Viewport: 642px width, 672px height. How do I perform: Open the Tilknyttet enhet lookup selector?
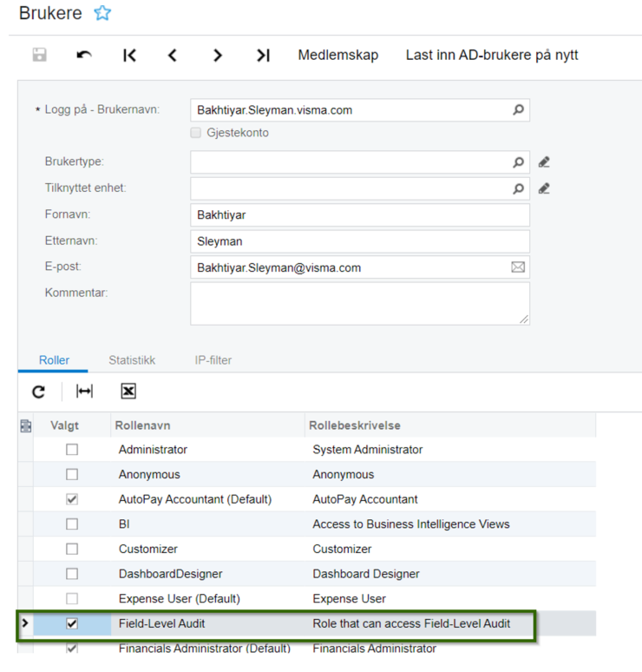(x=518, y=188)
